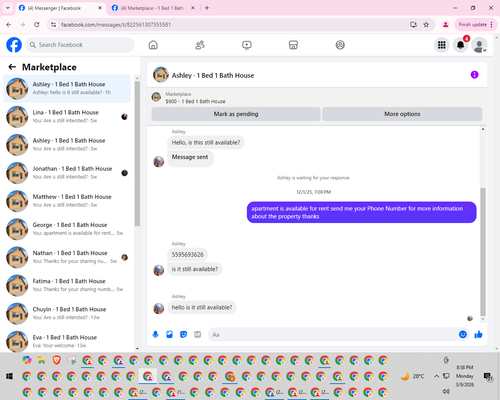This screenshot has width=500, height=400.
Task: Show hidden system tray icons
Action: tap(436, 376)
